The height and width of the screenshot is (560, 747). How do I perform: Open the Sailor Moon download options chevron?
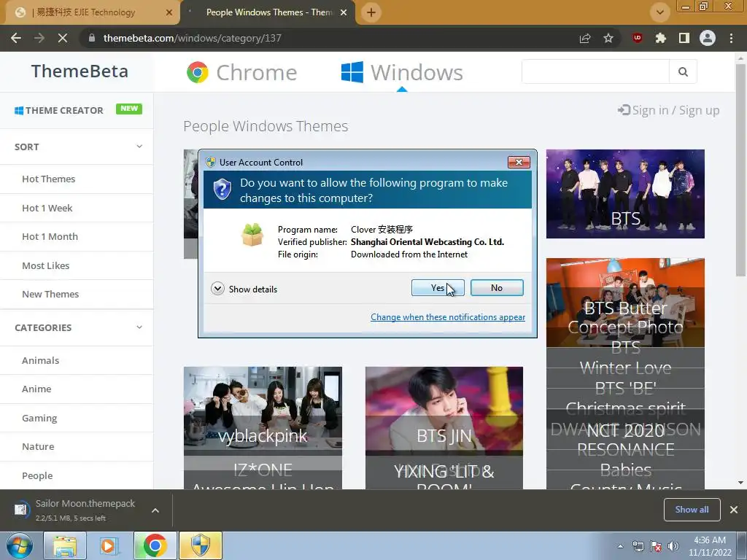tap(155, 510)
